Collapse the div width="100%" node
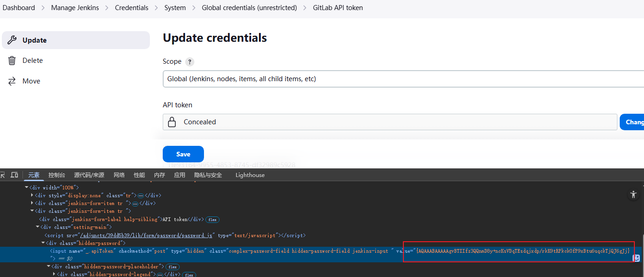The image size is (644, 277). coord(27,188)
